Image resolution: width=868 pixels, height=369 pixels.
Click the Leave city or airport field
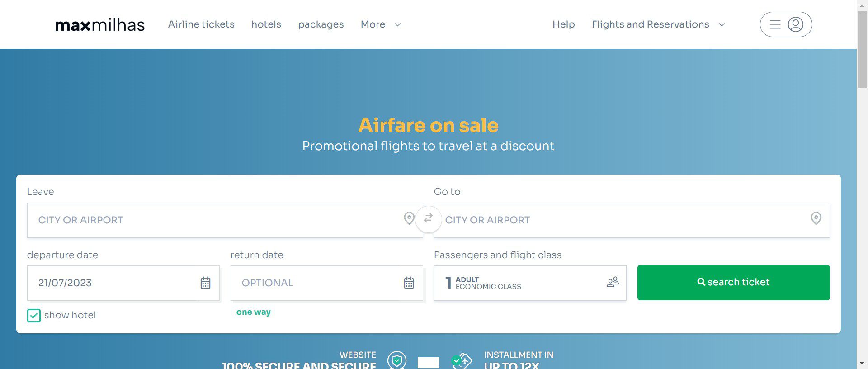[x=212, y=220]
